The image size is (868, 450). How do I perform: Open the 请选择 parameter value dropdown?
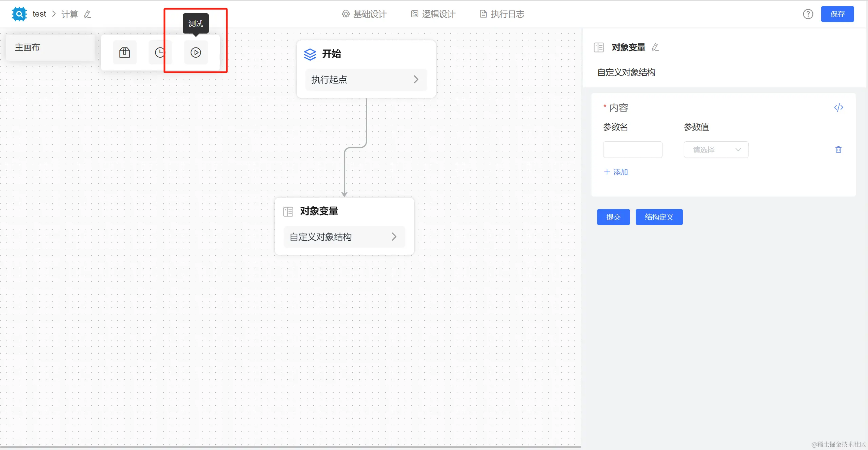pyautogui.click(x=716, y=149)
